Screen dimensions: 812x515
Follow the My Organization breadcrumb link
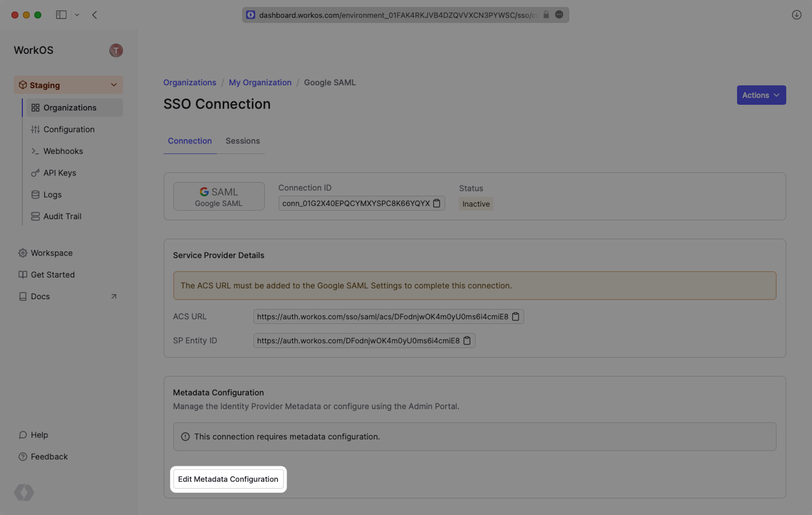pyautogui.click(x=260, y=83)
